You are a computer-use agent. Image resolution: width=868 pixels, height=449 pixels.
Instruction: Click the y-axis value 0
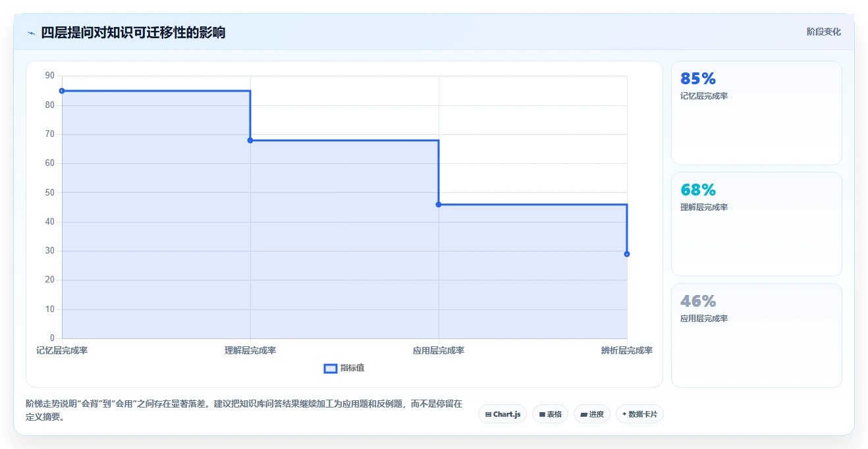(52, 338)
